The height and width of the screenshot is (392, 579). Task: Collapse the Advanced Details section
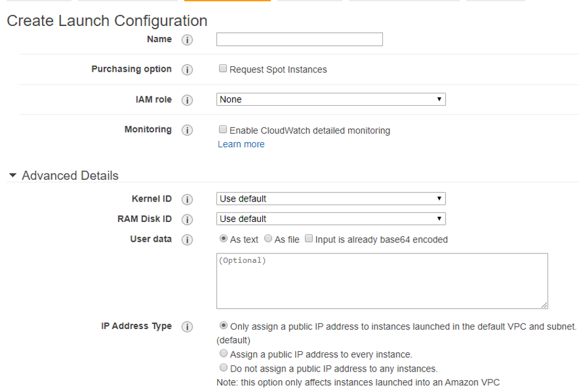coord(13,176)
